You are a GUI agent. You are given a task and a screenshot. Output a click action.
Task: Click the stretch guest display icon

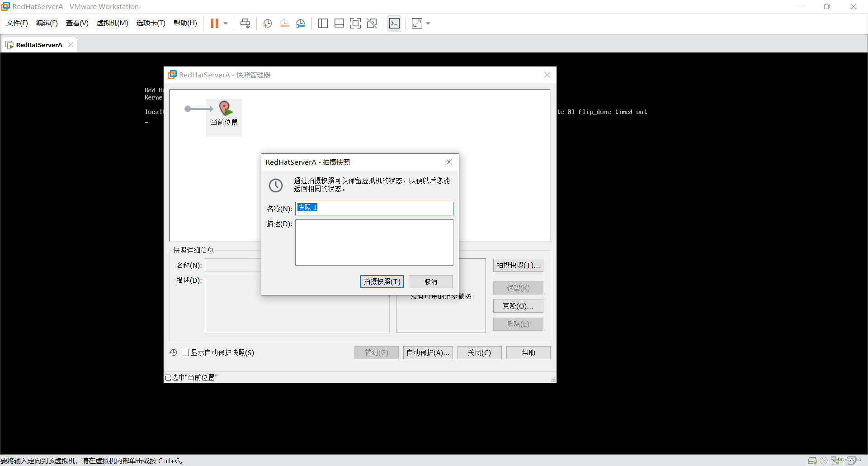417,24
